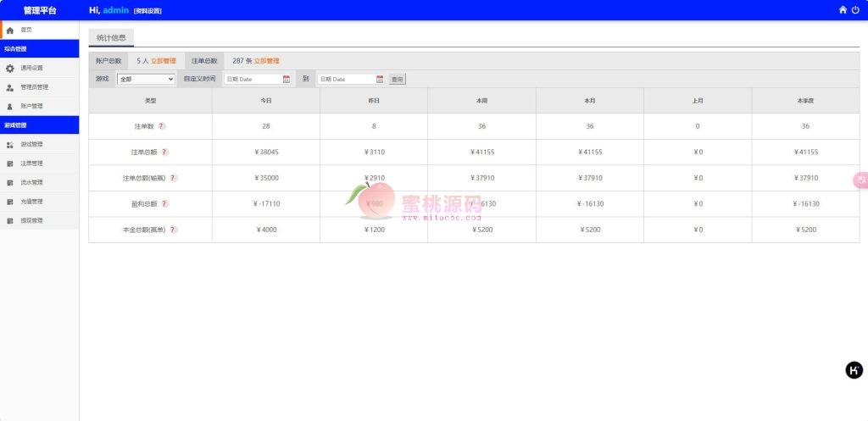
Task: Click the pink translate widget on right edge
Action: coord(860,180)
